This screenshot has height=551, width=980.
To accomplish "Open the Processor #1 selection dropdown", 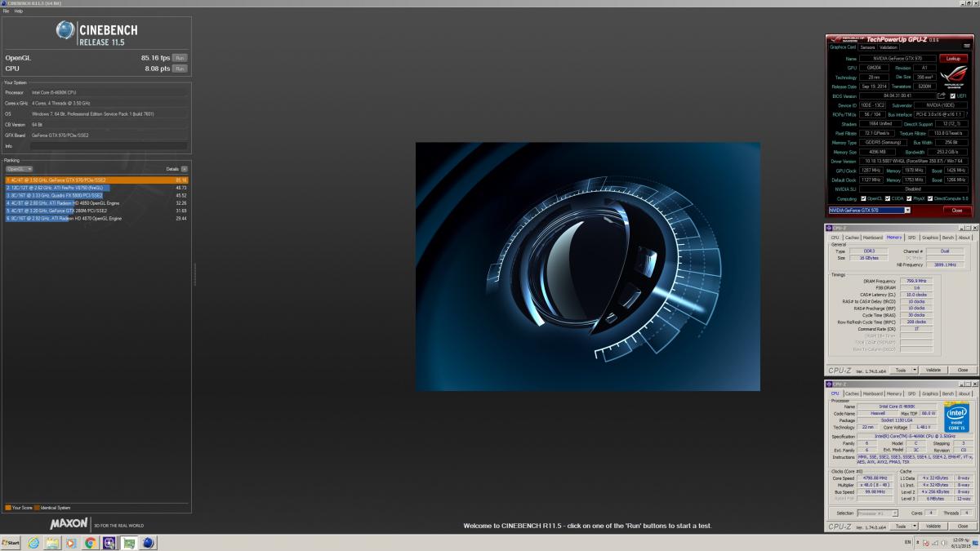I will [877, 513].
